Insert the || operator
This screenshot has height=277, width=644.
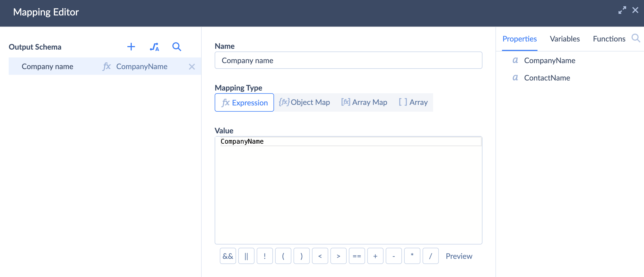pos(246,256)
